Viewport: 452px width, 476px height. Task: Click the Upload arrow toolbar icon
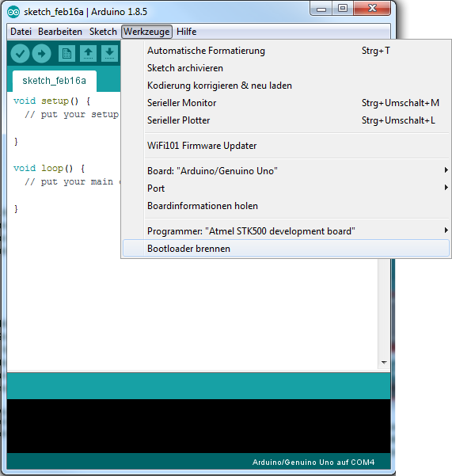42,54
